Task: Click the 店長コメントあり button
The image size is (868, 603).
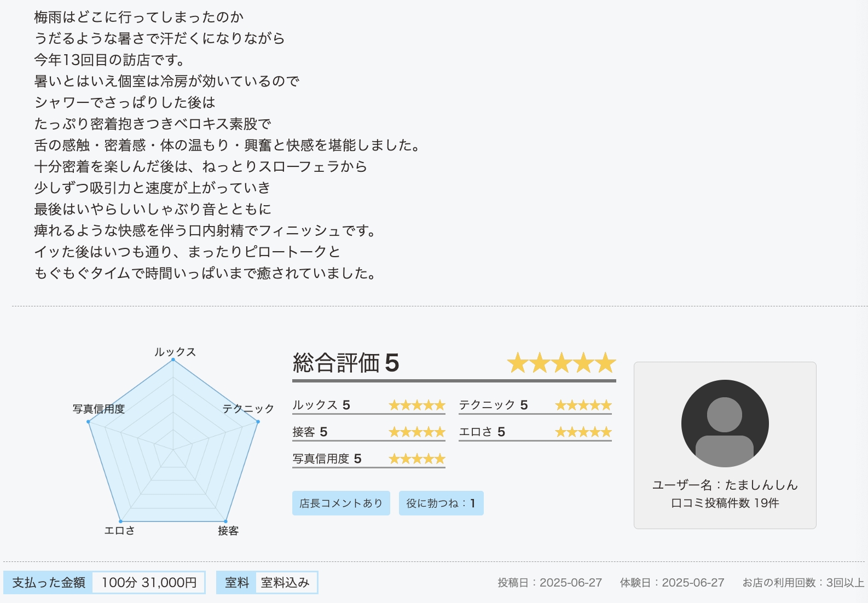Action: point(341,503)
